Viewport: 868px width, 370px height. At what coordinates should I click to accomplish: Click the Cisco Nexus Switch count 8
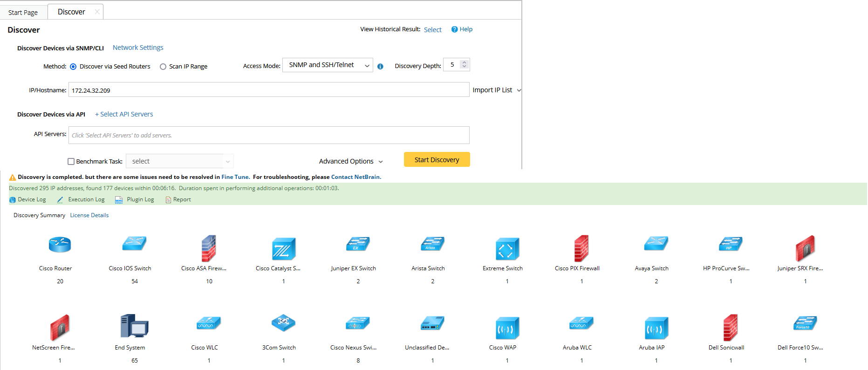click(358, 361)
